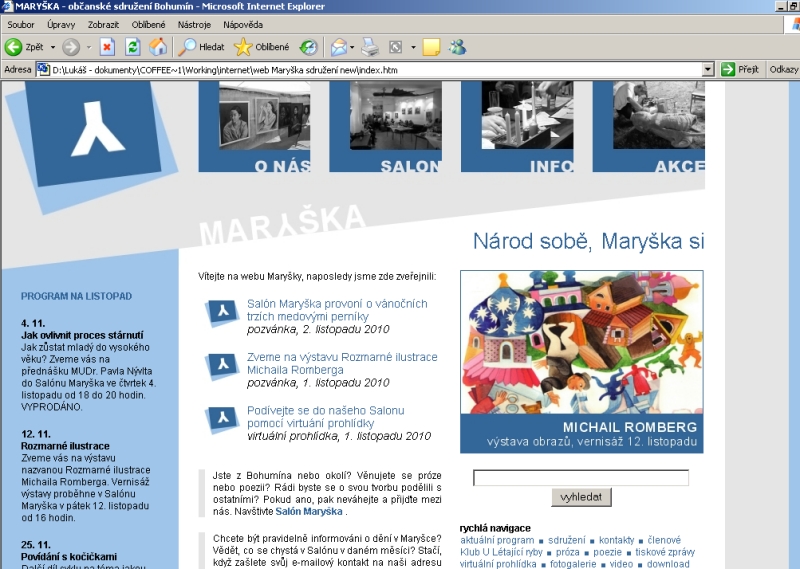Click the Maryška logo in the page header
This screenshot has width=800, height=569.
91,146
